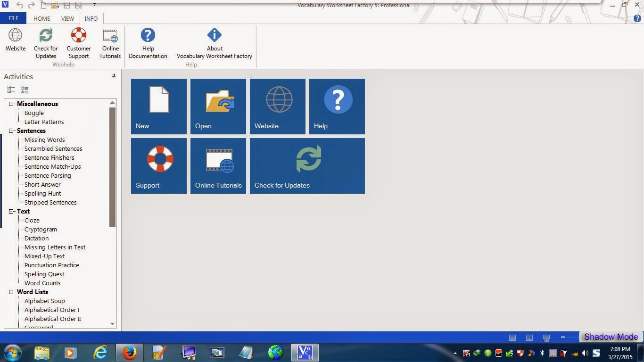
Task: Select Short Answer activity
Action: click(x=42, y=184)
